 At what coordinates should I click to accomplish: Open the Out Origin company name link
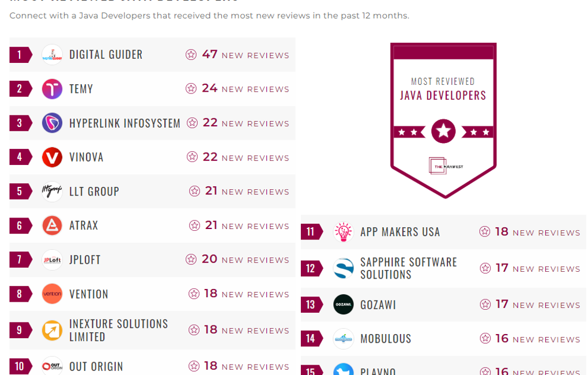[96, 366]
